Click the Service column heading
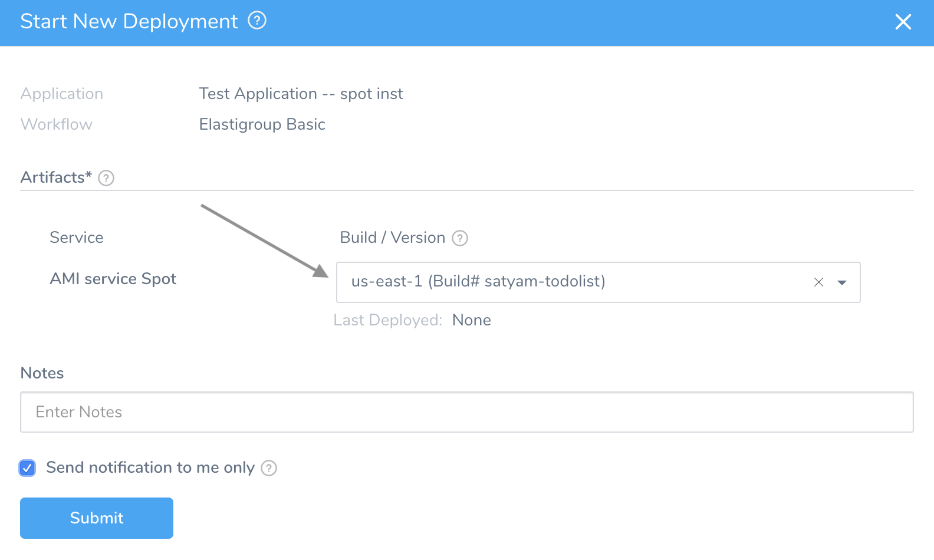This screenshot has height=560, width=934. pos(77,238)
